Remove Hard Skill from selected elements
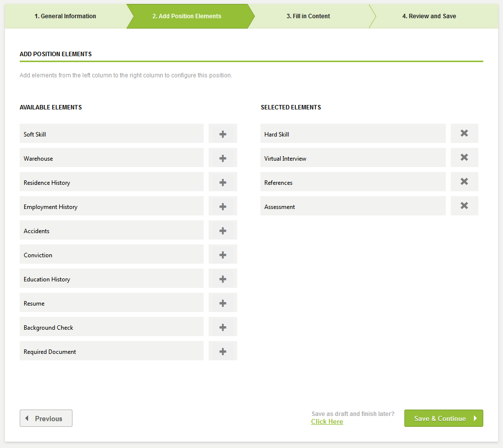Viewport: 503px width, 448px height. (x=464, y=134)
